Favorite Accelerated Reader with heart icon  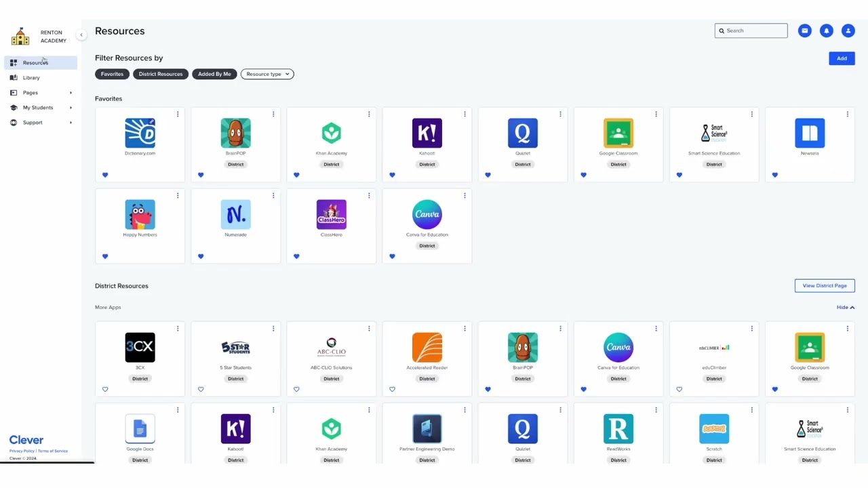coord(392,389)
